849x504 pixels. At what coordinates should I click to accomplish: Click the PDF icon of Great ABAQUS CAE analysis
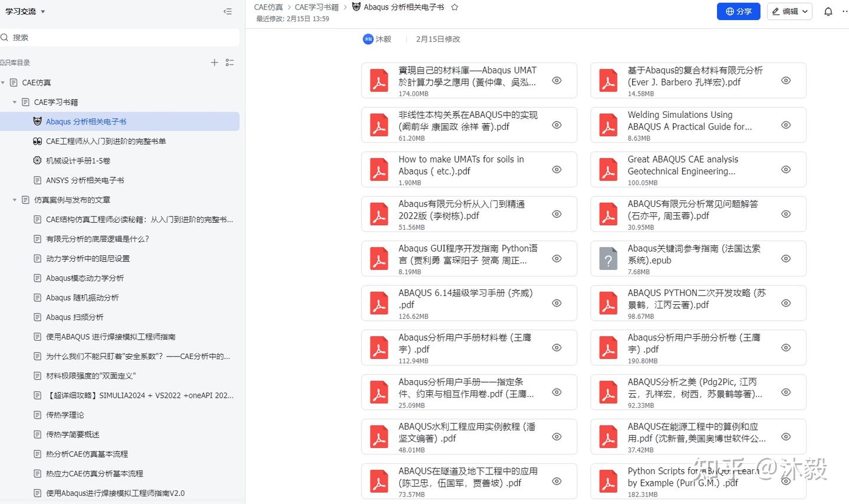pyautogui.click(x=608, y=170)
